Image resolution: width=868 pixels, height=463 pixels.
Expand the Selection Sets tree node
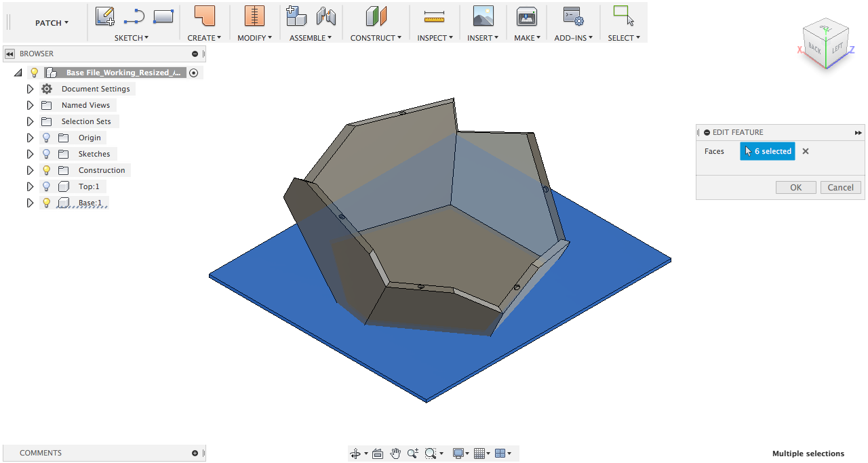click(30, 121)
